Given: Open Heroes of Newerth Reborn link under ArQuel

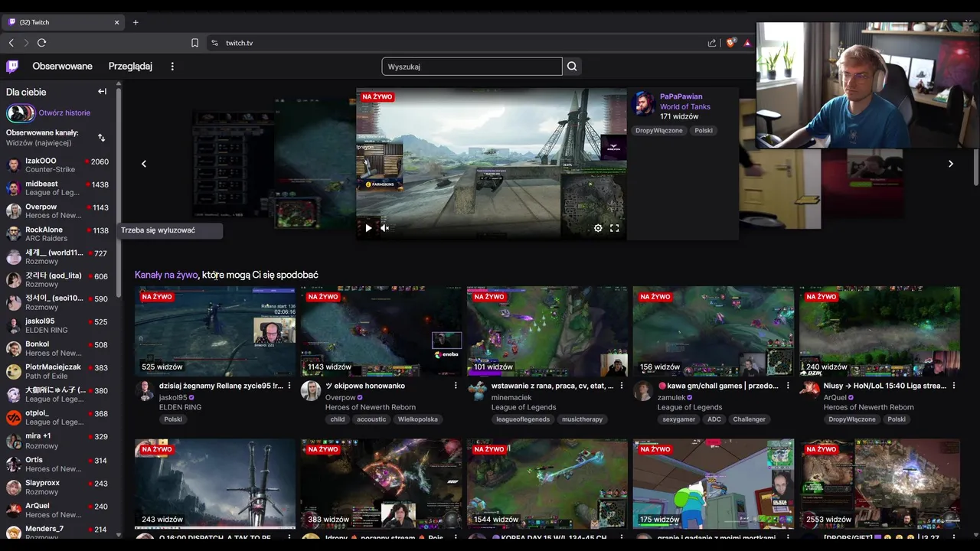Looking at the screenshot, I should (868, 408).
